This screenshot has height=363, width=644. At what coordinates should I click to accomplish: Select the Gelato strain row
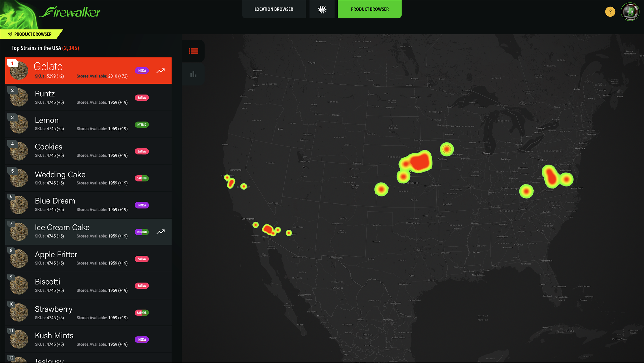click(x=89, y=71)
